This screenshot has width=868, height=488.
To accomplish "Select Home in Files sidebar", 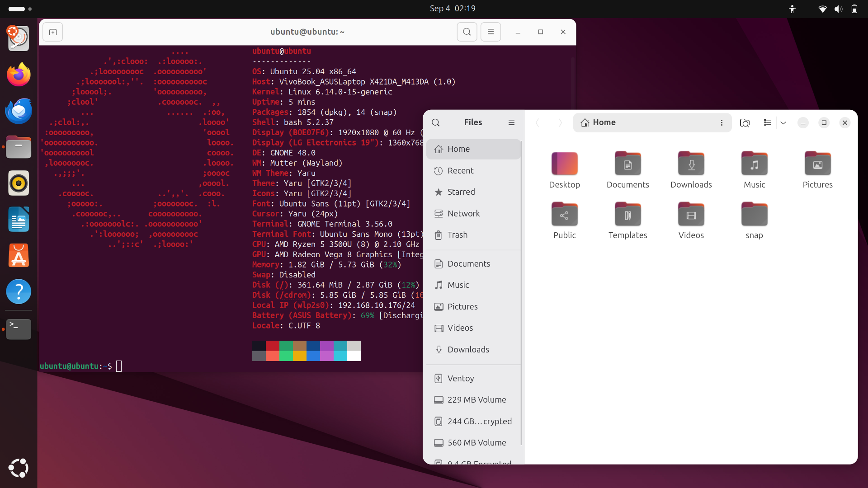I will (x=473, y=149).
